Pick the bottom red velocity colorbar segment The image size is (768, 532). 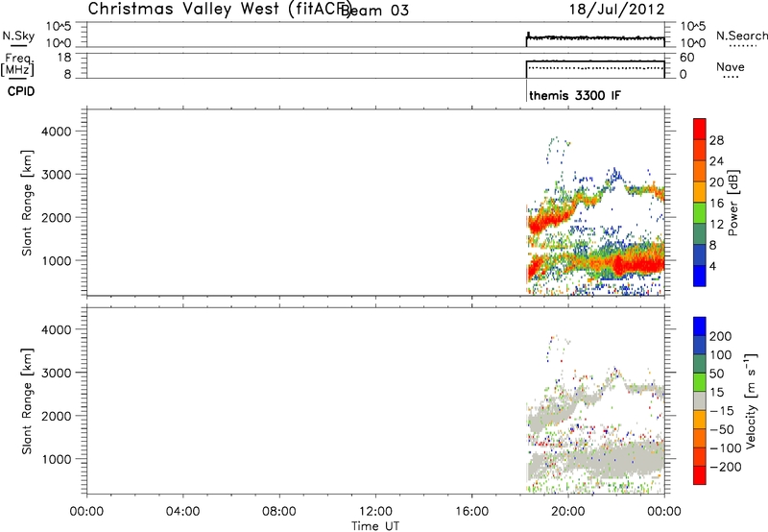point(700,475)
